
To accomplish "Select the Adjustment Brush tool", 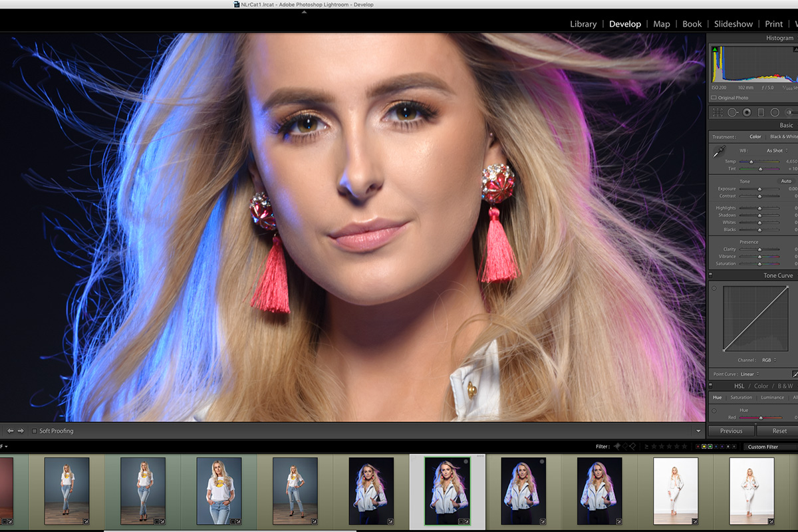I will (x=791, y=112).
